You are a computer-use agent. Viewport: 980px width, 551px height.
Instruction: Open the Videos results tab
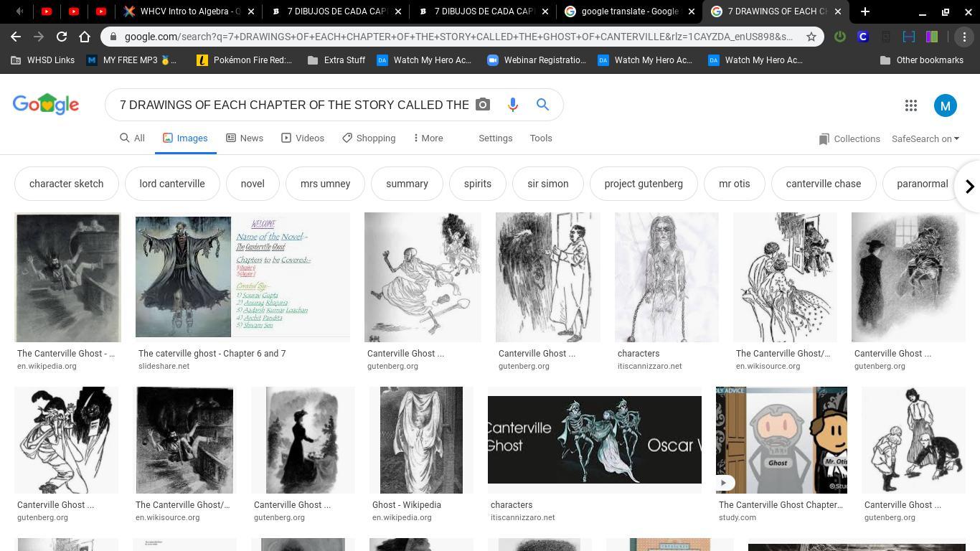(303, 138)
